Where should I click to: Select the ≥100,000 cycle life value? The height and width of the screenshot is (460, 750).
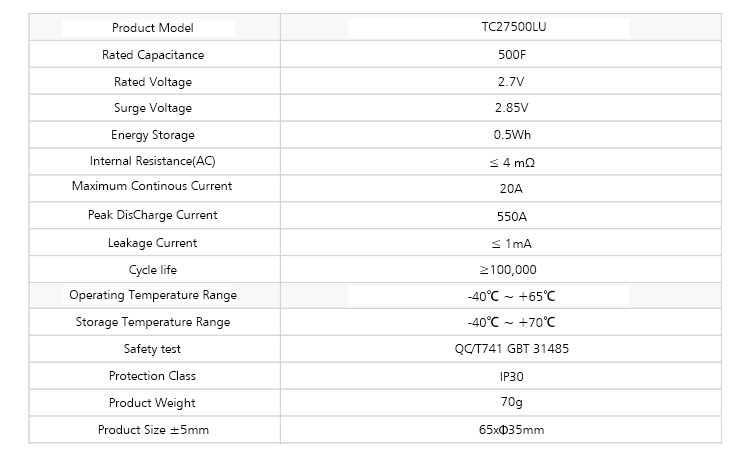[509, 270]
